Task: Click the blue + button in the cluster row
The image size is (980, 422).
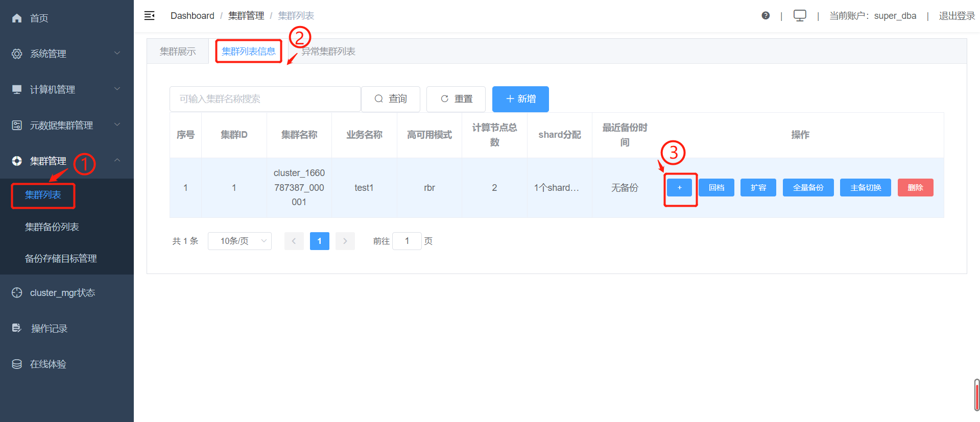Action: point(679,188)
